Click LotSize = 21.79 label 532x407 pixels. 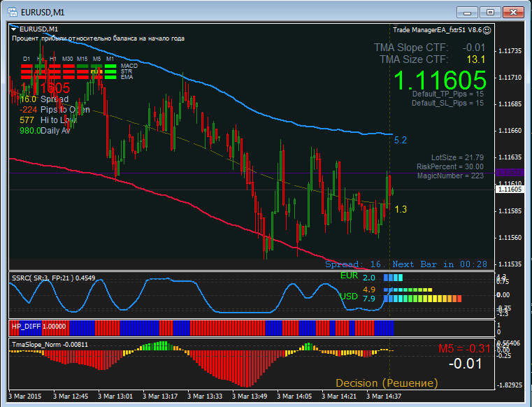pyautogui.click(x=457, y=157)
